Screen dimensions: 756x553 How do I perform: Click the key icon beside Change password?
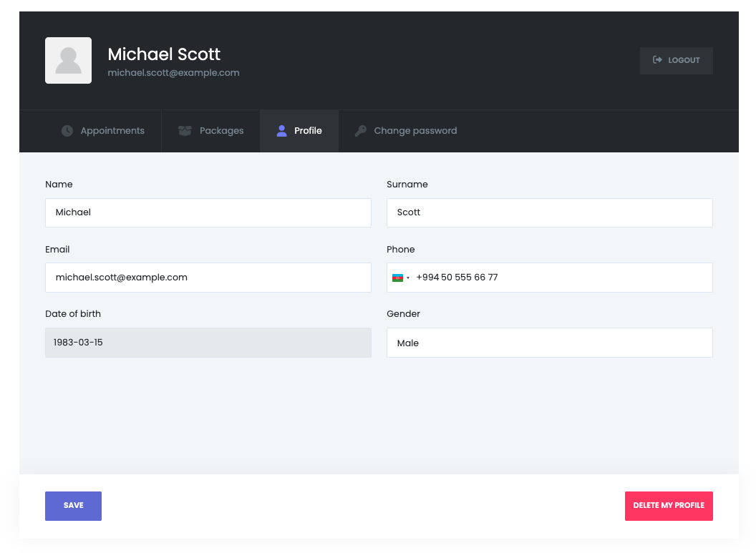coord(361,131)
